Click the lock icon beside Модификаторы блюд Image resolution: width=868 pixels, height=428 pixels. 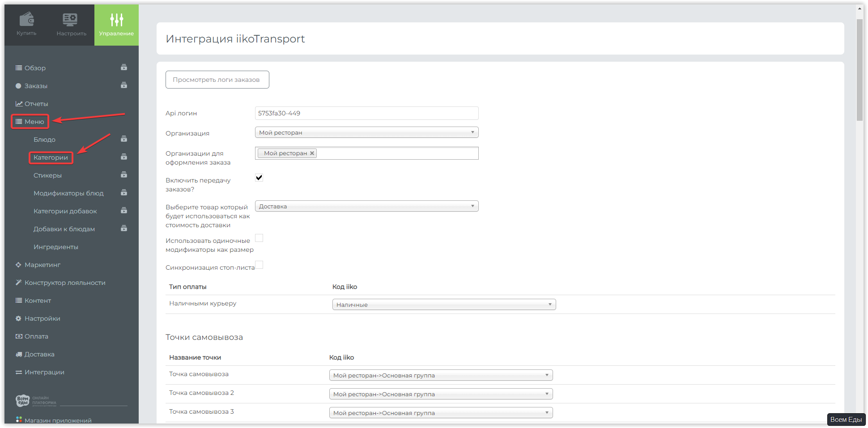(x=124, y=193)
